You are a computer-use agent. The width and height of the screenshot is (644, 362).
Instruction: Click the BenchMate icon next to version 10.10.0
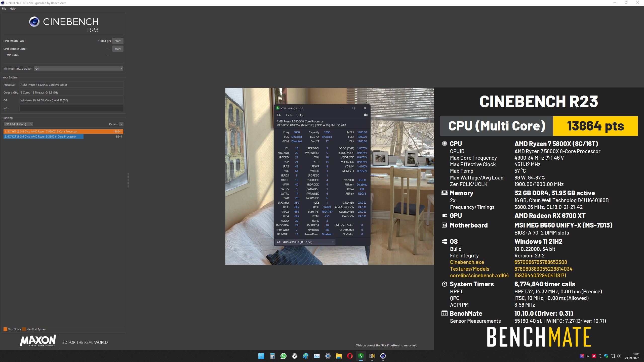pos(444,313)
